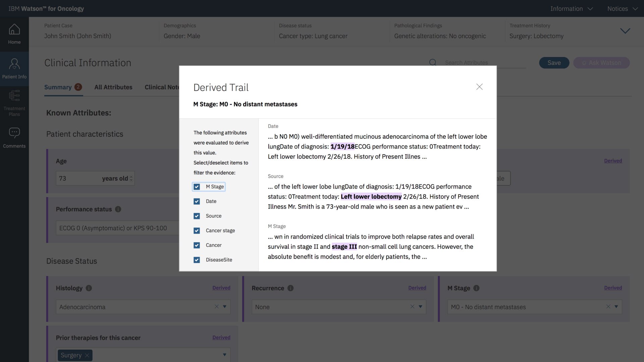The image size is (644, 362).
Task: Open the Derived link for Recurrence
Action: pos(417,288)
